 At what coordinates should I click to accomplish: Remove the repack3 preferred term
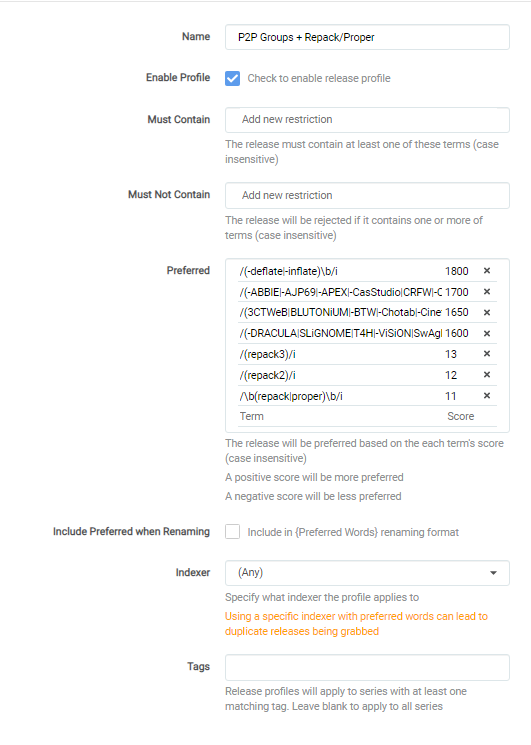[487, 353]
